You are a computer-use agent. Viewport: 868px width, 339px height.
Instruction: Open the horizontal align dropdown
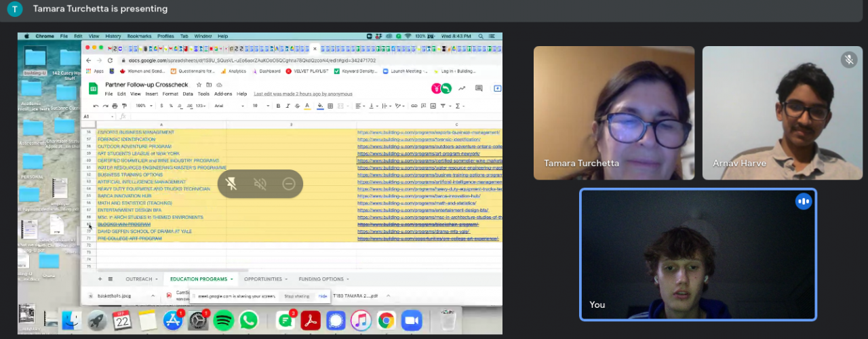point(359,106)
